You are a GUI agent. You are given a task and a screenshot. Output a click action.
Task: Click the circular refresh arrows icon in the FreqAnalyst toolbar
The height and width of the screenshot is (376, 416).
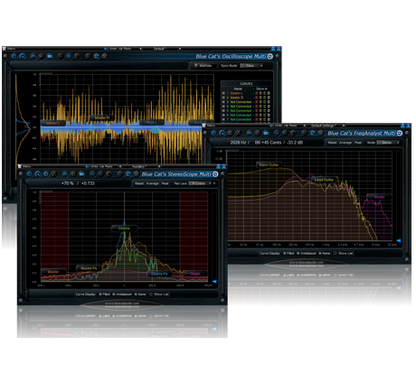[x=312, y=133]
